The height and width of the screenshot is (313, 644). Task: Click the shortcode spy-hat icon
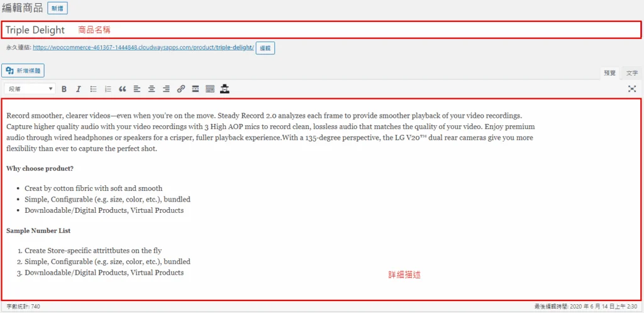pos(225,89)
